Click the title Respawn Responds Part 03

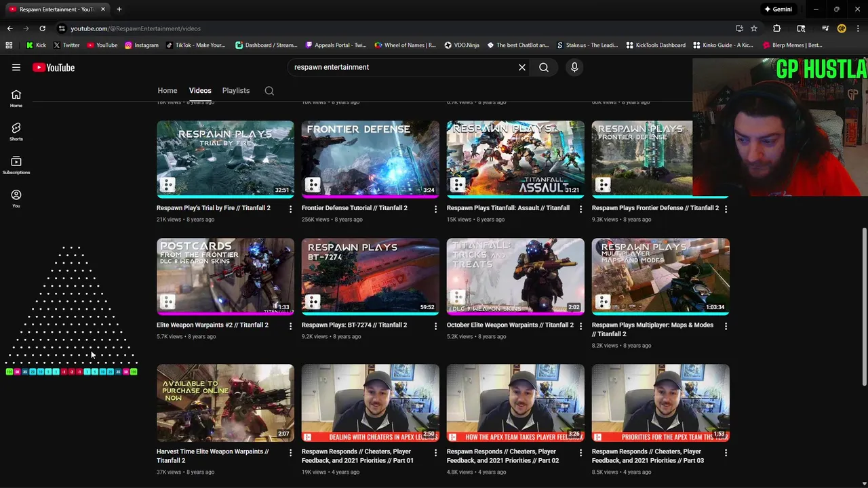648,456
